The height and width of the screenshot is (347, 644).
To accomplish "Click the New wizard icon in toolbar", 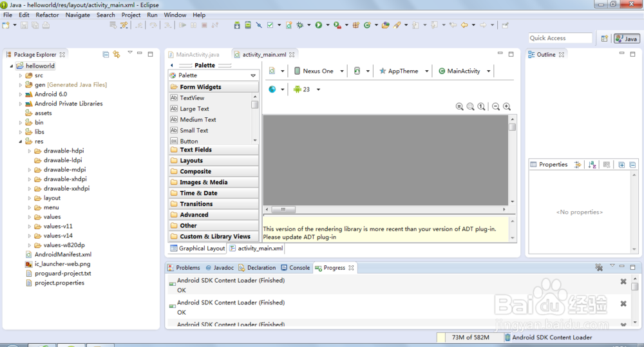I will pyautogui.click(x=6, y=25).
